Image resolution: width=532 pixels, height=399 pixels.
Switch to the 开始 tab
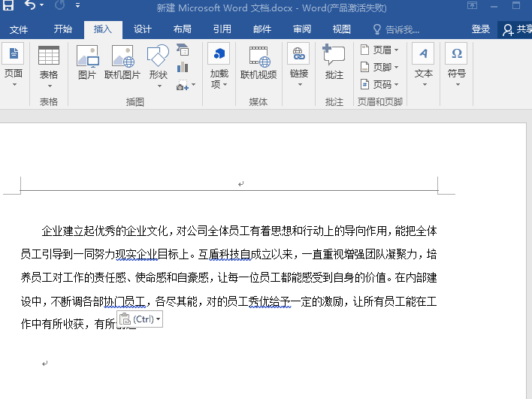tap(63, 30)
